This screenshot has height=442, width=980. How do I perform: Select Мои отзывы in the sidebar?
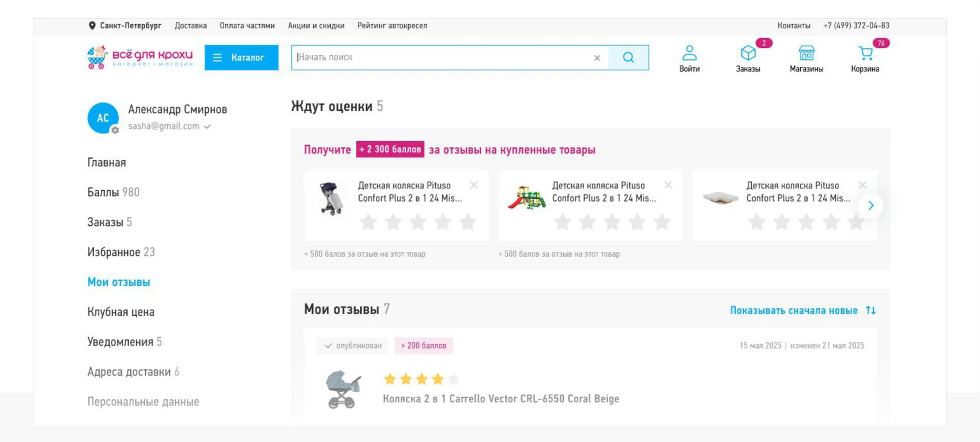click(x=119, y=282)
